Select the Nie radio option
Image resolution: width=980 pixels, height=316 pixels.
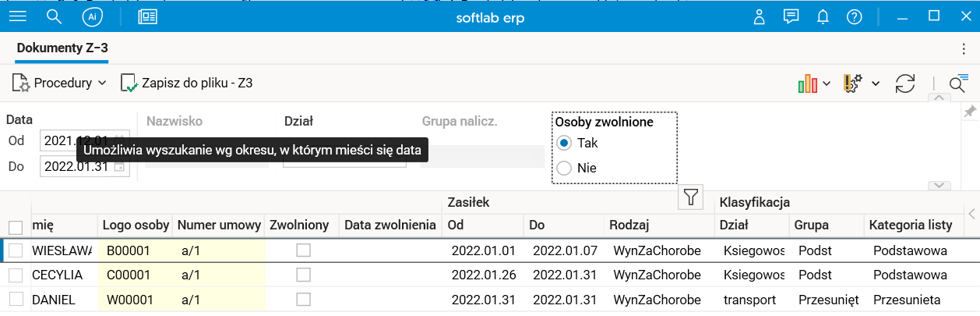coord(565,168)
